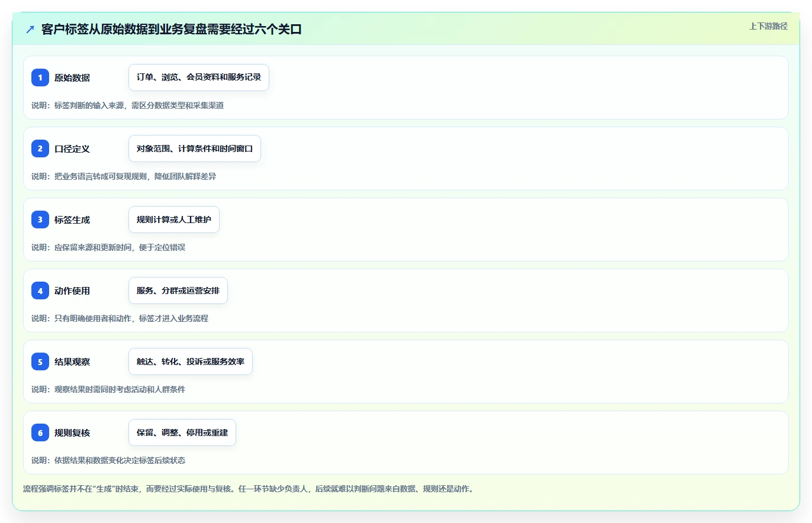
Task: Click step number badge 3
Action: 40,219
